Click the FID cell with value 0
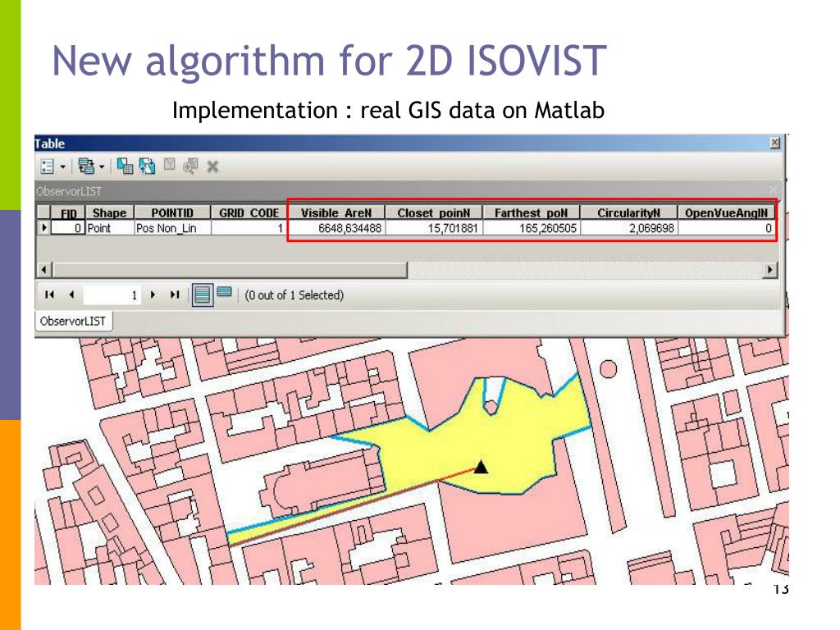This screenshot has width=840, height=630. click(68, 228)
